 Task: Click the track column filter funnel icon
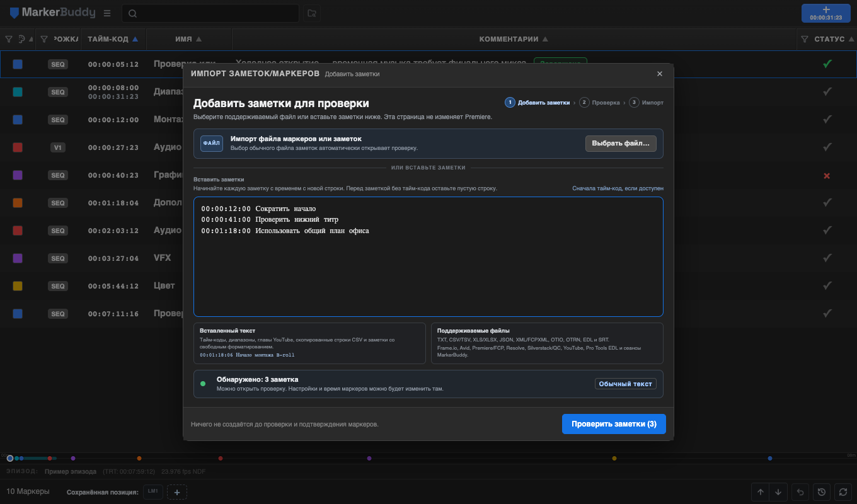coord(43,39)
